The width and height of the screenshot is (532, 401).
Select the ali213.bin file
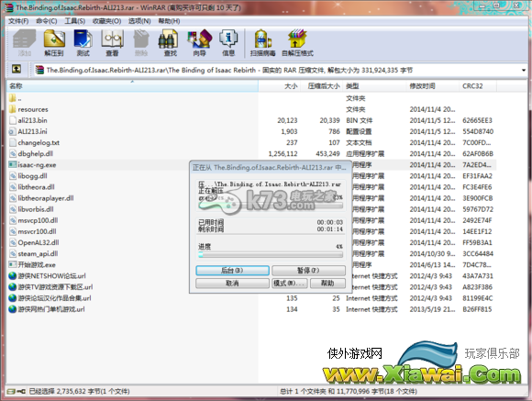coord(28,120)
